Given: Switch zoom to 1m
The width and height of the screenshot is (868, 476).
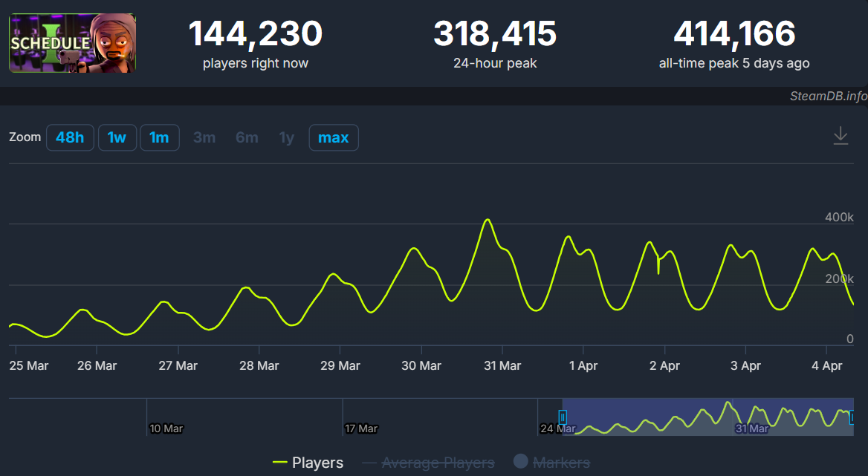Looking at the screenshot, I should 159,137.
